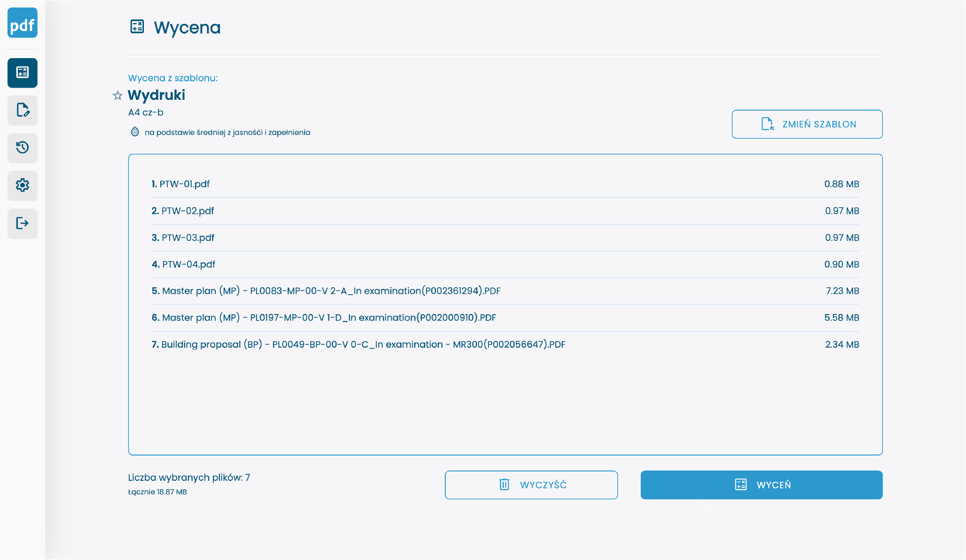Click the logout sidebar icon

point(22,223)
